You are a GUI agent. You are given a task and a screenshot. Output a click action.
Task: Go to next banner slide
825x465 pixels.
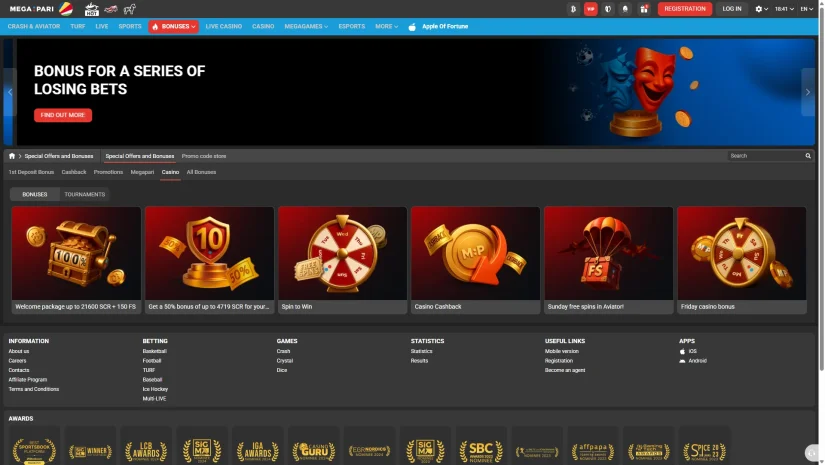[808, 92]
